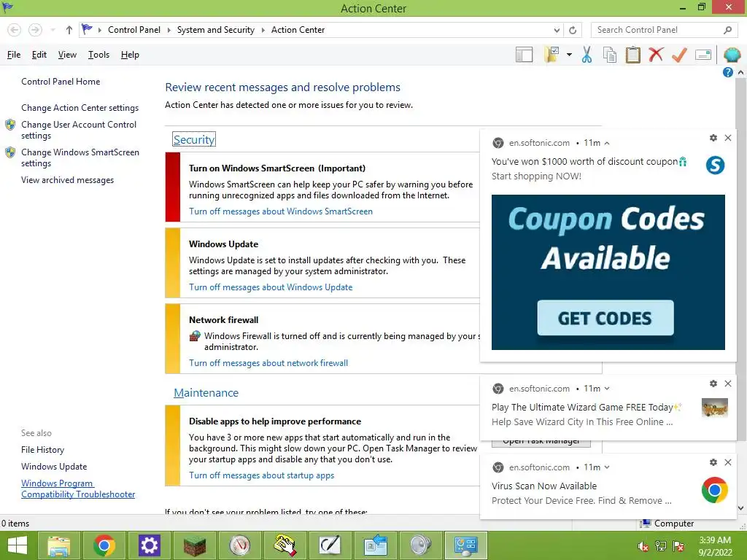Image resolution: width=747 pixels, height=560 pixels.
Task: Close the coupon notification
Action: point(728,138)
